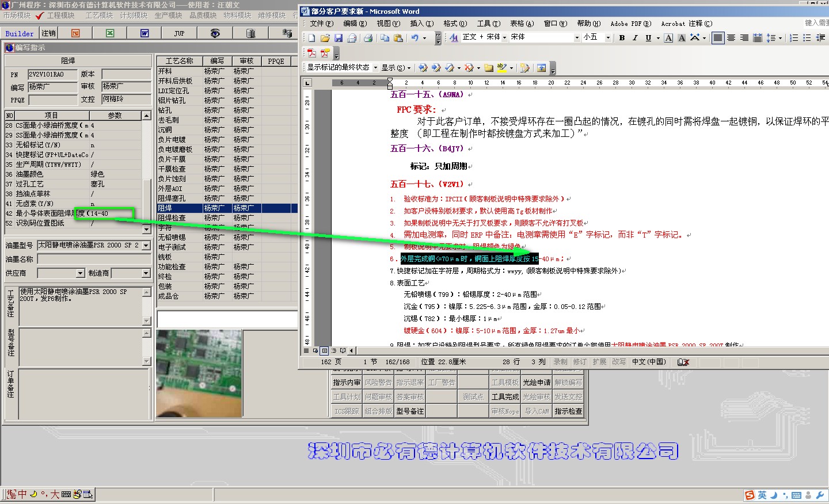829x504 pixels.
Task: Click the Builder label button
Action: (20, 33)
